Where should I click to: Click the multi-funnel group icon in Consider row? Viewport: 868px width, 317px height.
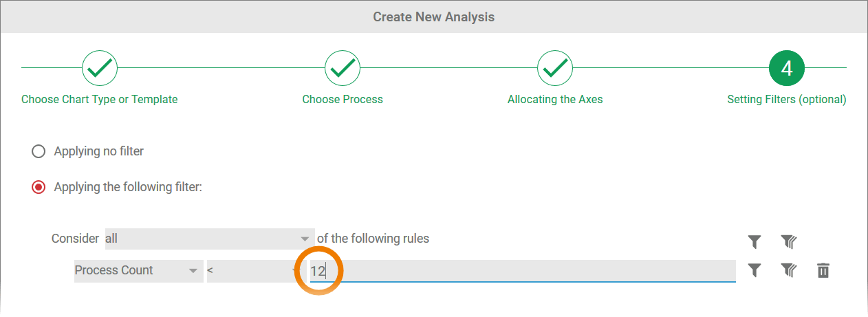788,241
